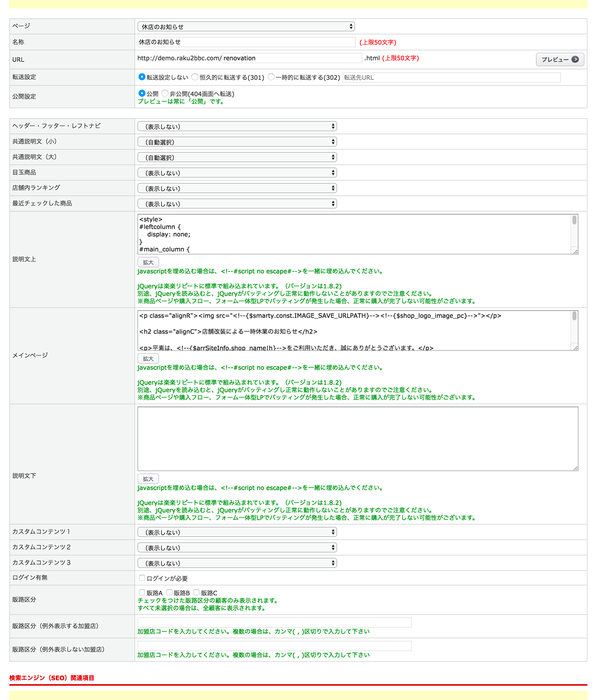The width and height of the screenshot is (596, 700).
Task: Click the プレビュー button
Action: coord(560,60)
